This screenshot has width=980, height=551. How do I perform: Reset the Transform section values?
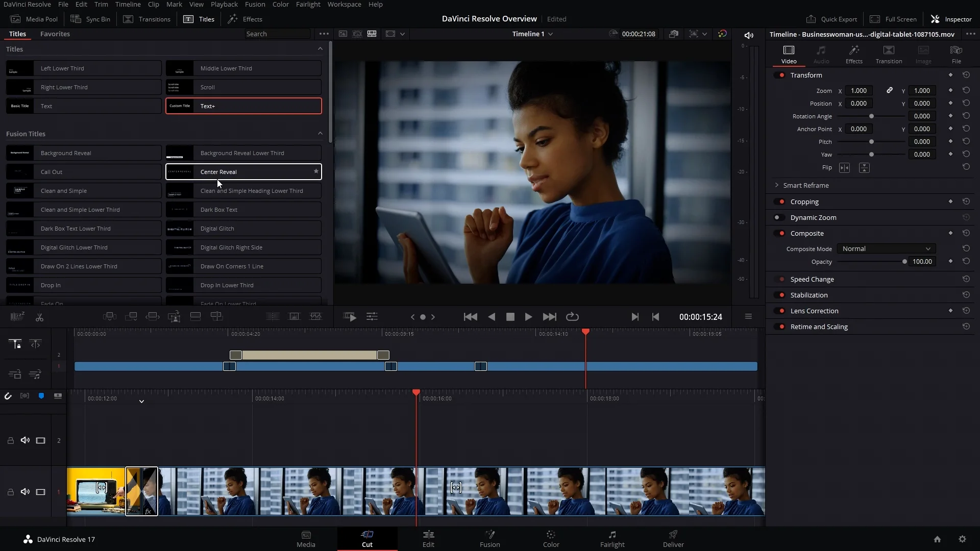[966, 75]
